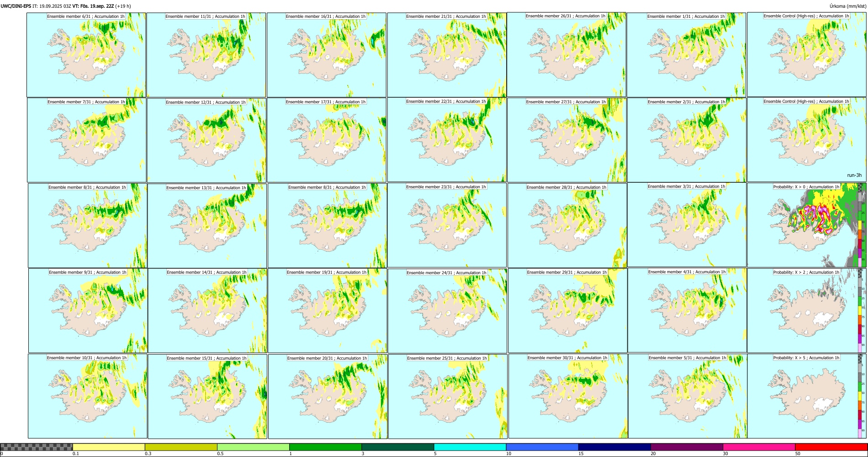This screenshot has height=457, width=868.
Task: Open the Ensemble member 17/31 map panel
Action: (x=327, y=140)
